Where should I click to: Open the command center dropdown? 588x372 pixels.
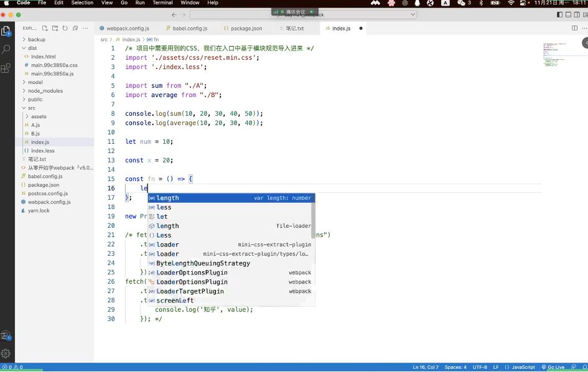413,15
